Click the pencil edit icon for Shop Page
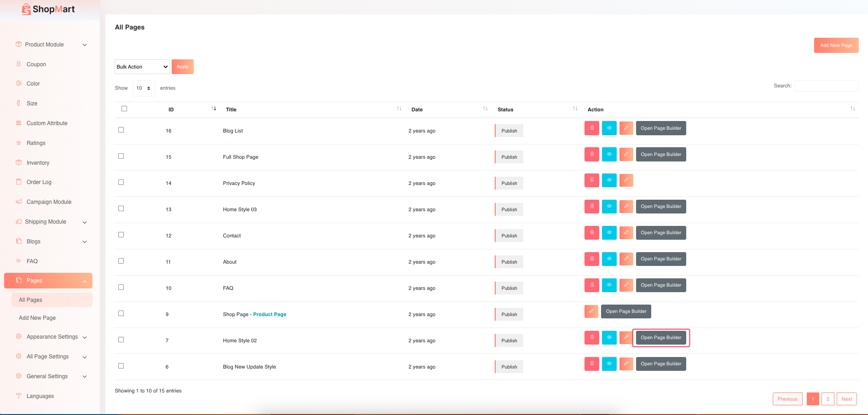The image size is (868, 415). (x=591, y=311)
